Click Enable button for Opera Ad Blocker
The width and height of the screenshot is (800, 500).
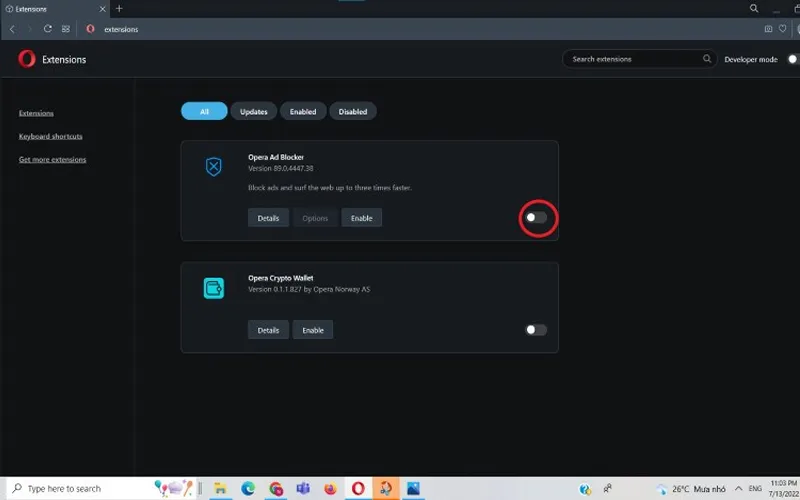(x=362, y=218)
